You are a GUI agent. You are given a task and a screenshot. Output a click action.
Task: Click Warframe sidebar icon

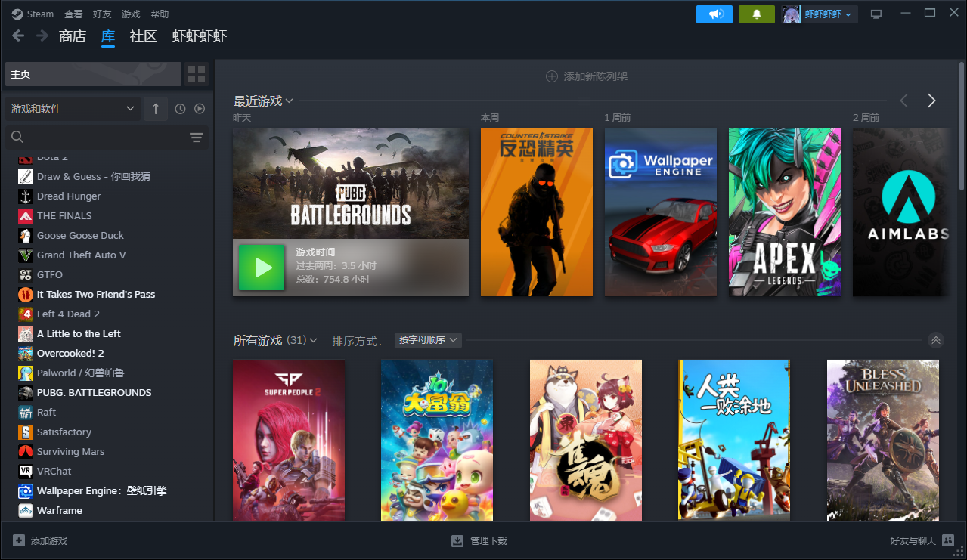[26, 510]
